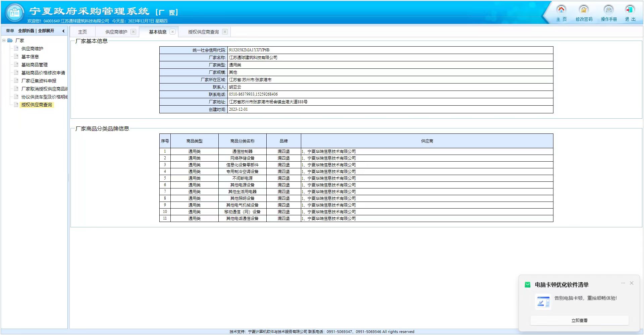Click the 退出 logout icon

[630, 10]
